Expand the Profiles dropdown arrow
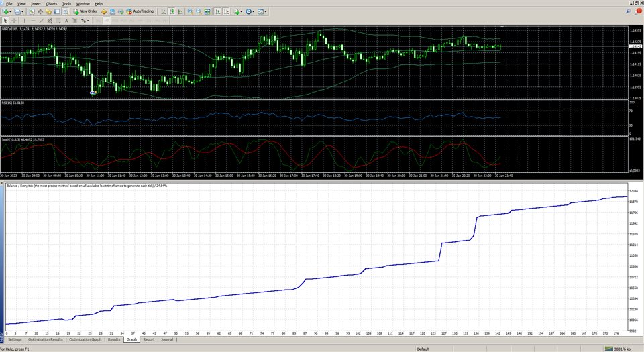This screenshot has width=644, height=352. (x=23, y=11)
